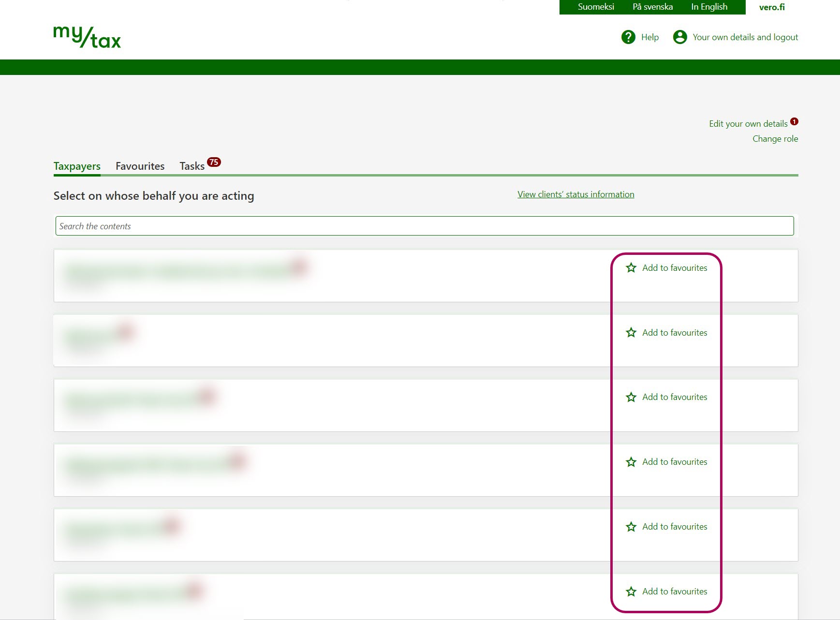This screenshot has height=620, width=840.
Task: Click star icon in second taxpayer row
Action: coord(631,333)
